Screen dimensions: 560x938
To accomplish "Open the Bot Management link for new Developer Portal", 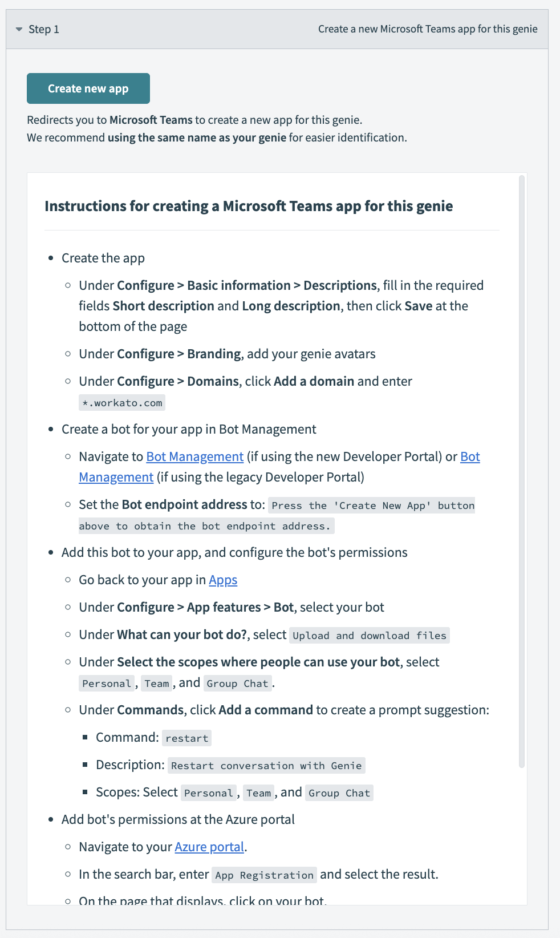I will pyautogui.click(x=194, y=456).
